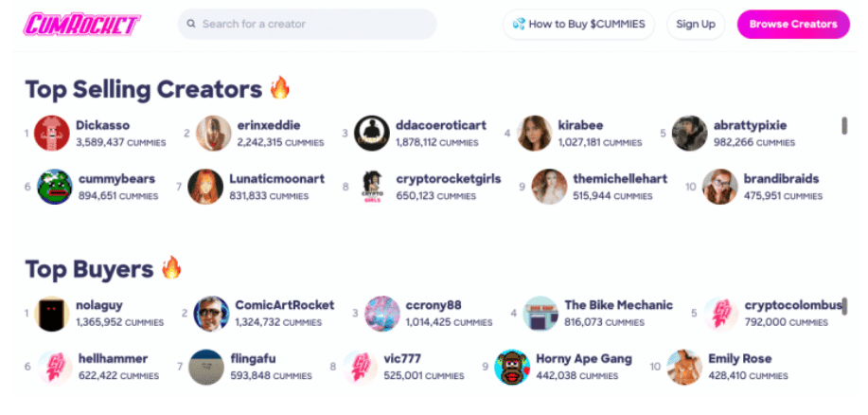The height and width of the screenshot is (415, 868).
Task: Click the CumRocket logo
Action: tap(83, 25)
